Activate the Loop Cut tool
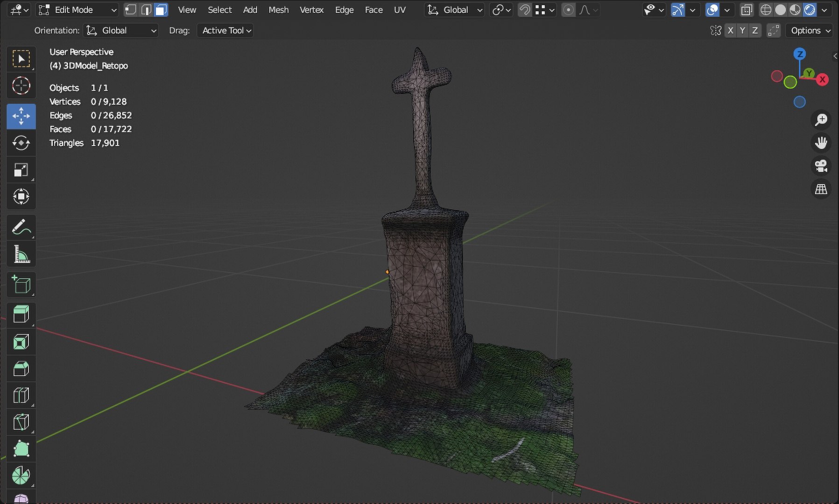 (x=21, y=396)
